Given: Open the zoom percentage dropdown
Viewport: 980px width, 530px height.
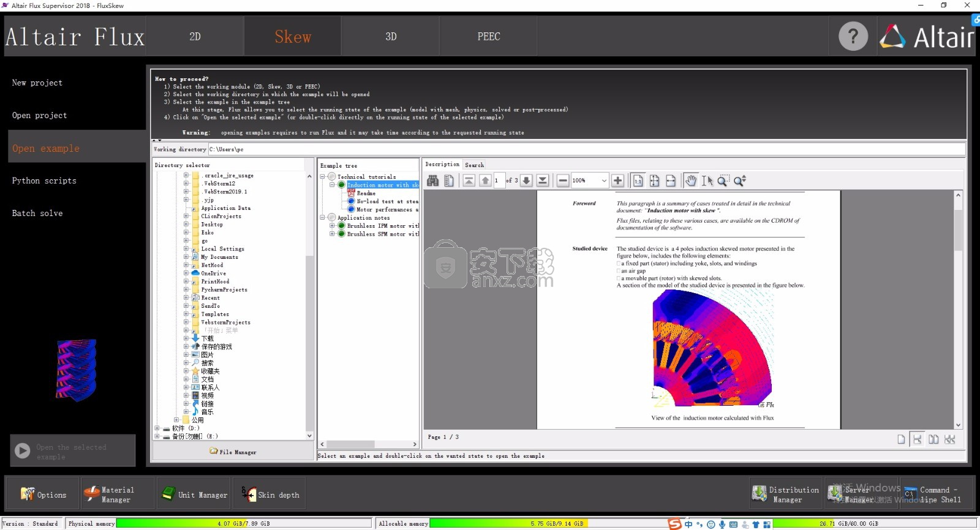Looking at the screenshot, I should coord(604,181).
